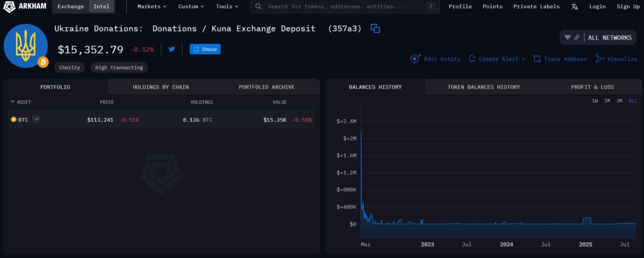This screenshot has height=258, width=644.
Task: Click the Visualize graph icon
Action: tap(599, 59)
